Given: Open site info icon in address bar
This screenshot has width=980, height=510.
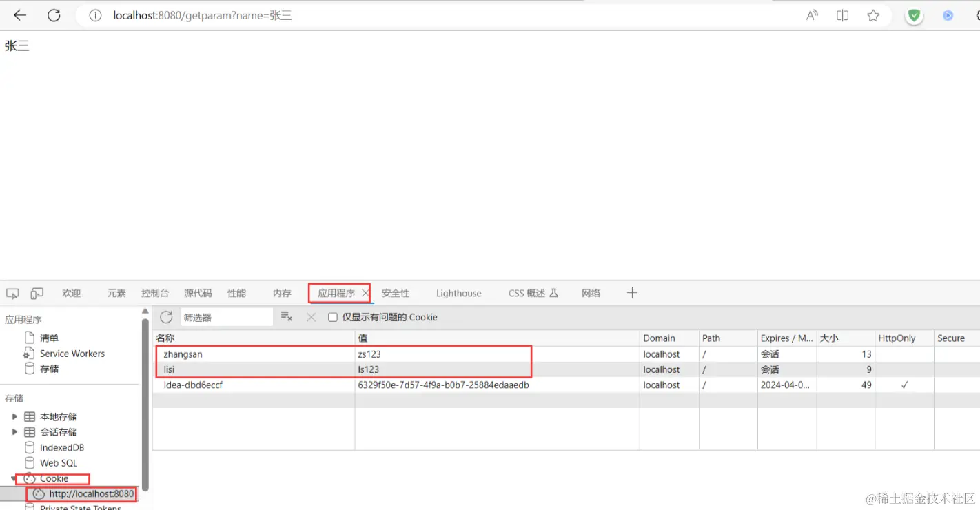Looking at the screenshot, I should click(x=96, y=15).
